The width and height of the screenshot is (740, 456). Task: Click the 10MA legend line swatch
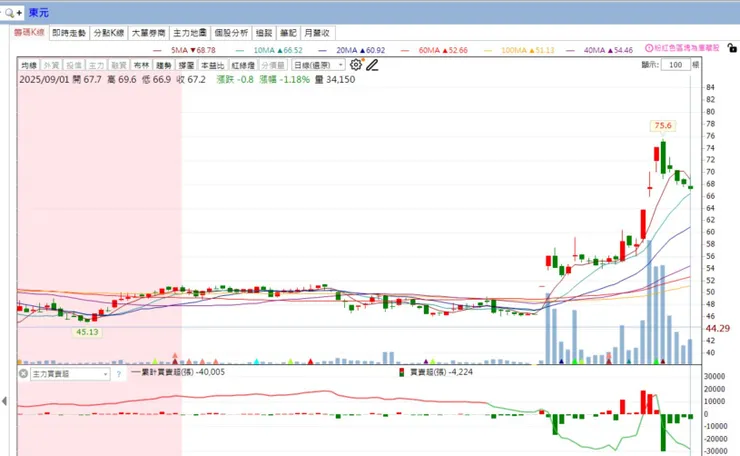coord(240,50)
